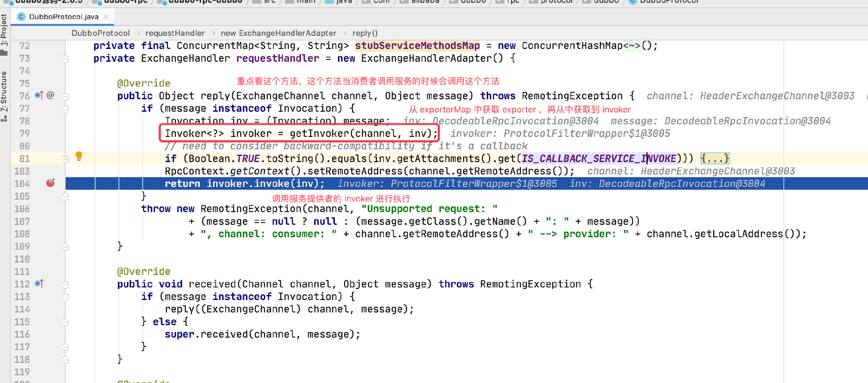Viewport: 868px width, 383px height.
Task: Click the getInvoker(channel, inv) call
Action: pyautogui.click(x=361, y=134)
